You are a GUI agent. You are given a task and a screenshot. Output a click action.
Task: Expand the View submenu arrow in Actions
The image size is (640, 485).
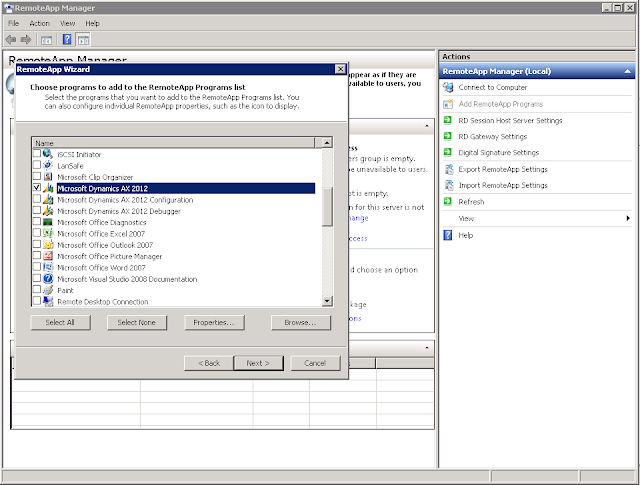click(x=628, y=218)
